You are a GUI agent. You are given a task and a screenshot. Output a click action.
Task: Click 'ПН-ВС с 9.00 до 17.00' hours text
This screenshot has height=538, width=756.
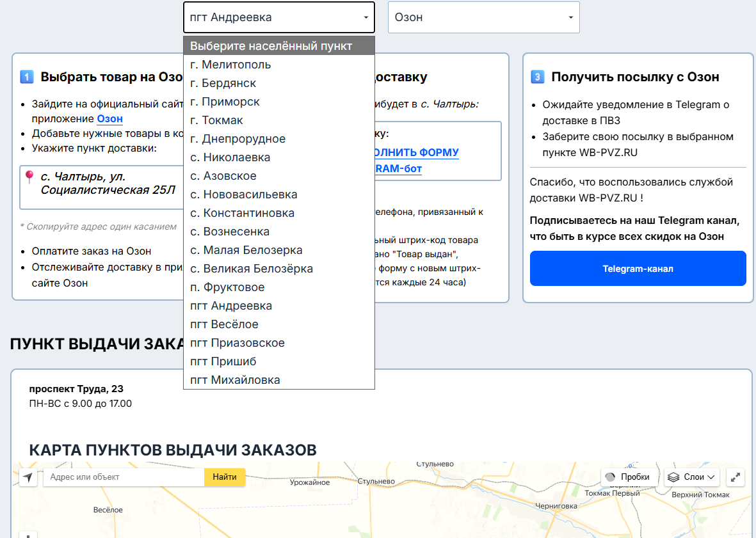(81, 404)
